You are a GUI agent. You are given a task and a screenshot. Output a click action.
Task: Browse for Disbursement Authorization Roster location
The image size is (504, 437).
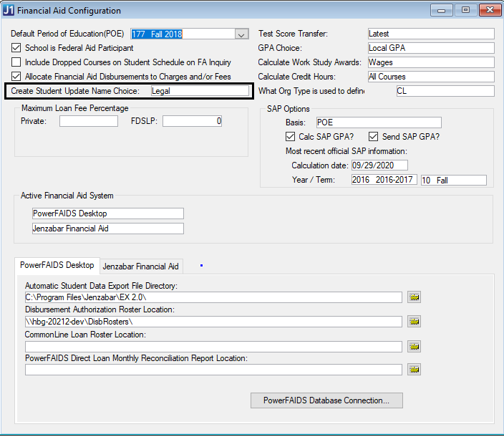[x=414, y=321]
